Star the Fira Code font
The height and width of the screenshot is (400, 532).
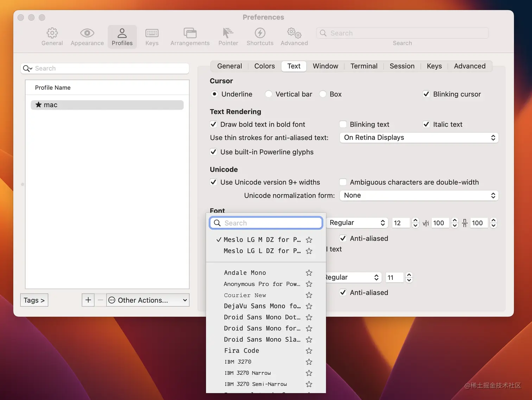309,351
